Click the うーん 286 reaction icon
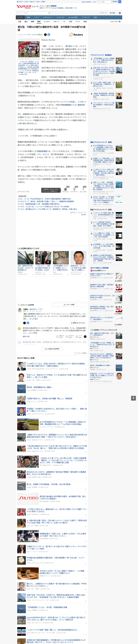This screenshot has width=138, height=644. (x=79, y=336)
